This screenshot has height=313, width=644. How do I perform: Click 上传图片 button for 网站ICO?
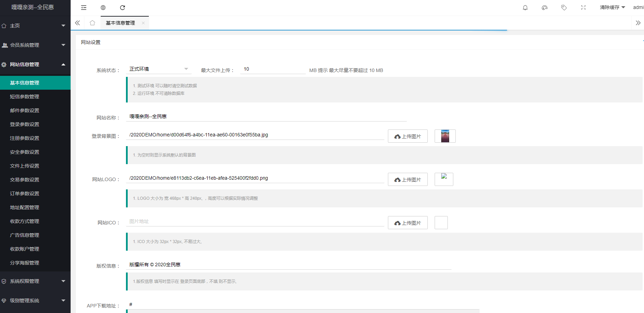[408, 223]
